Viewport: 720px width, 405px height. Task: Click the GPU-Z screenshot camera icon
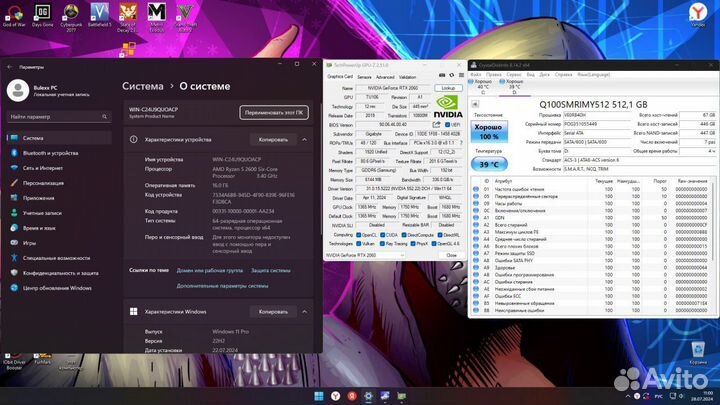[442, 75]
